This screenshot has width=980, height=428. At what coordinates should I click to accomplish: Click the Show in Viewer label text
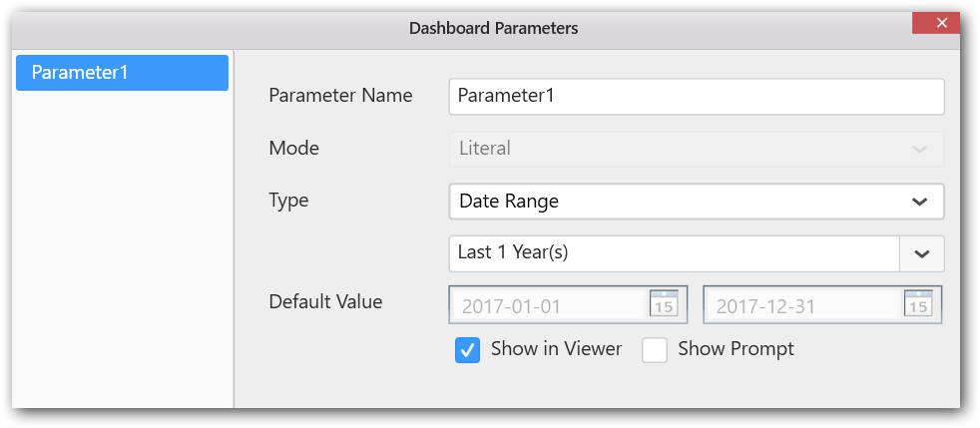[x=556, y=349]
